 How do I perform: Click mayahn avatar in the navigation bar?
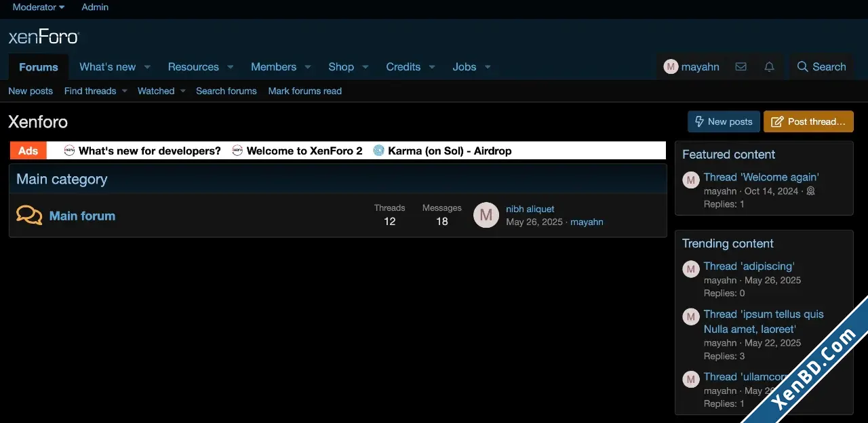[x=671, y=66]
